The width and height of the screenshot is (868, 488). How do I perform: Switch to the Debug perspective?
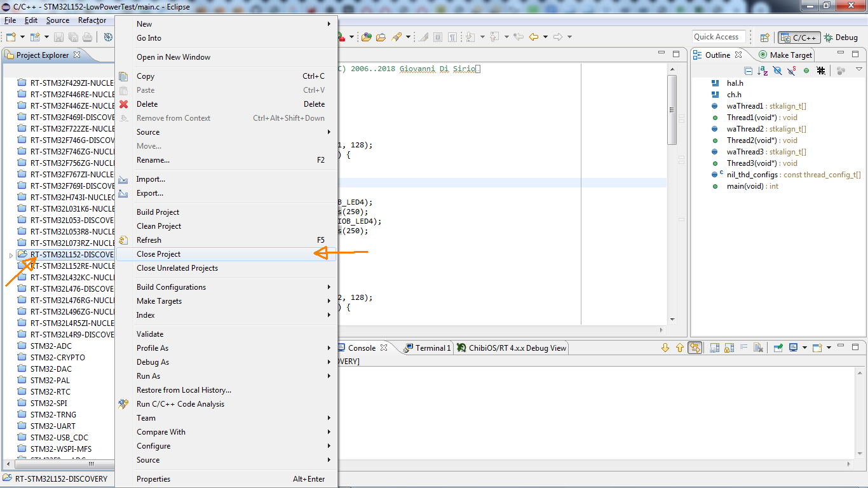pos(841,37)
